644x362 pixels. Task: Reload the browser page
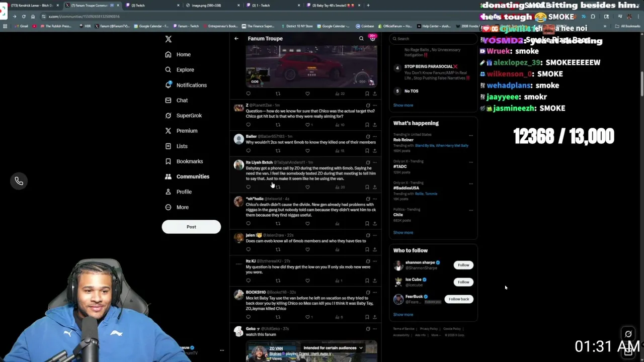(x=24, y=17)
